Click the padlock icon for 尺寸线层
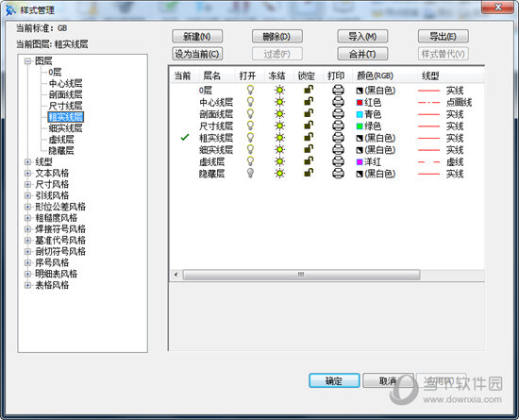 tap(309, 126)
